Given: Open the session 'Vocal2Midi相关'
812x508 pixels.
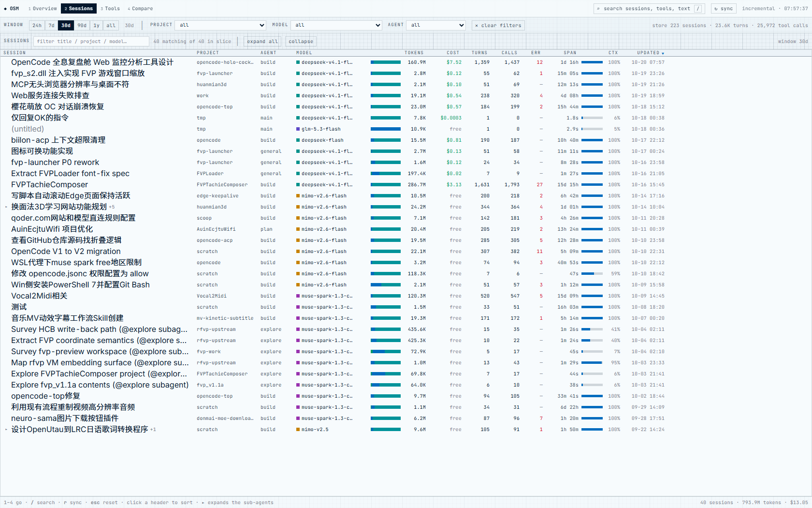Looking at the screenshot, I should click(x=39, y=296).
